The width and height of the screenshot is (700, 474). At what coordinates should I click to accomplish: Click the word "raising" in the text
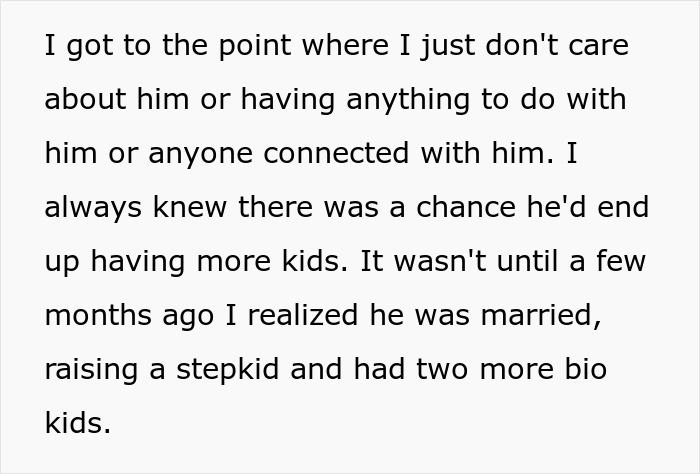coord(88,369)
